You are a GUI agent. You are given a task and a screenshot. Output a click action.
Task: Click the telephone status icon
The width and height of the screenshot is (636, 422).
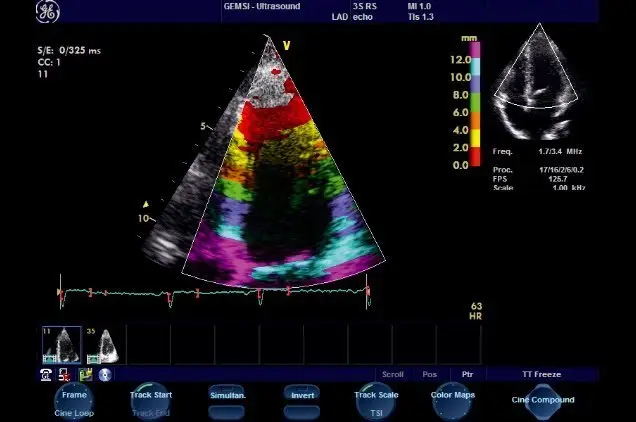pyautogui.click(x=47, y=374)
